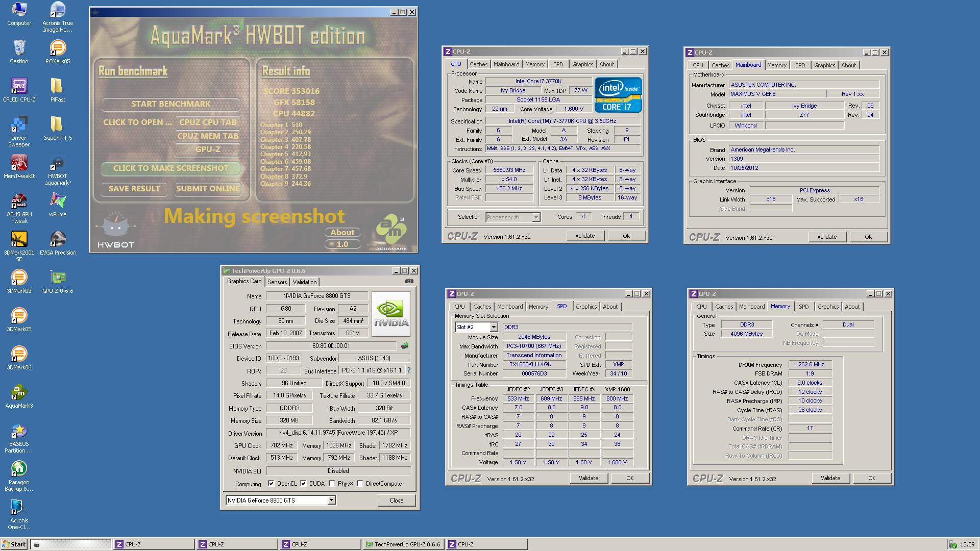The image size is (980, 551).
Task: Switch to Sensors tab in GPU-Z
Action: pos(277,282)
